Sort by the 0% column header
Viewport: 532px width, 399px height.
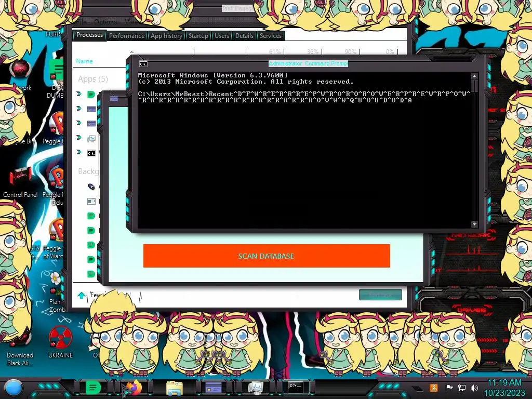pos(390,51)
